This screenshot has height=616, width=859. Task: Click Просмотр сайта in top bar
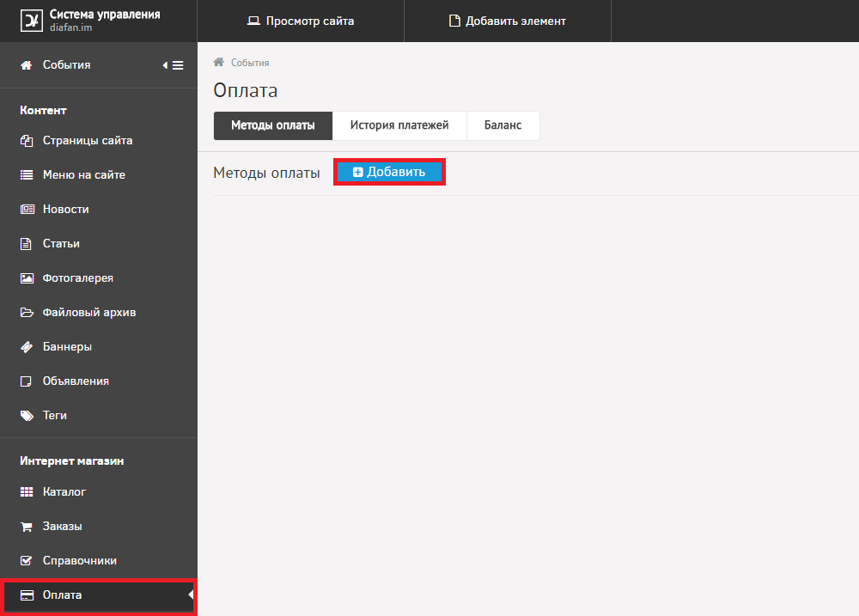pyautogui.click(x=300, y=21)
